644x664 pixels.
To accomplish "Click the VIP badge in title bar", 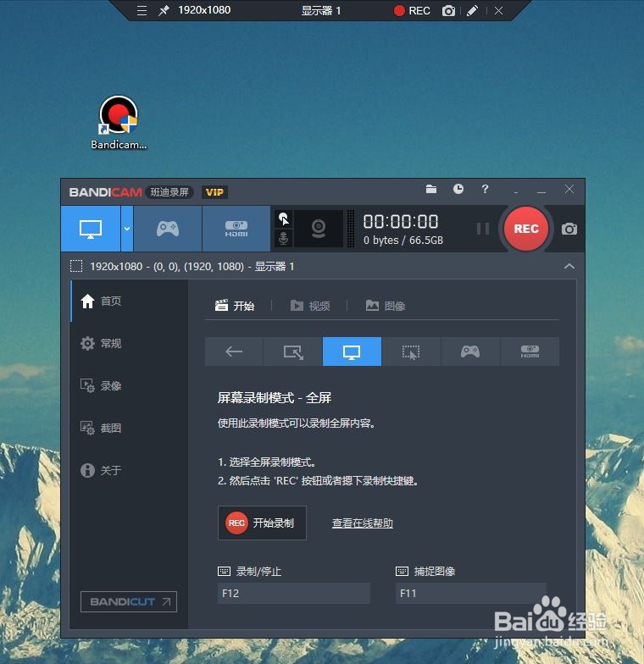I will [x=215, y=192].
